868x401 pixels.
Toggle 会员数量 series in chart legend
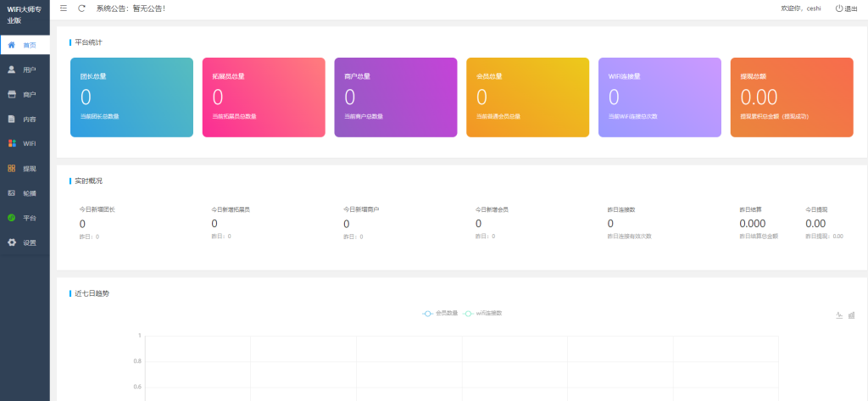click(x=440, y=313)
